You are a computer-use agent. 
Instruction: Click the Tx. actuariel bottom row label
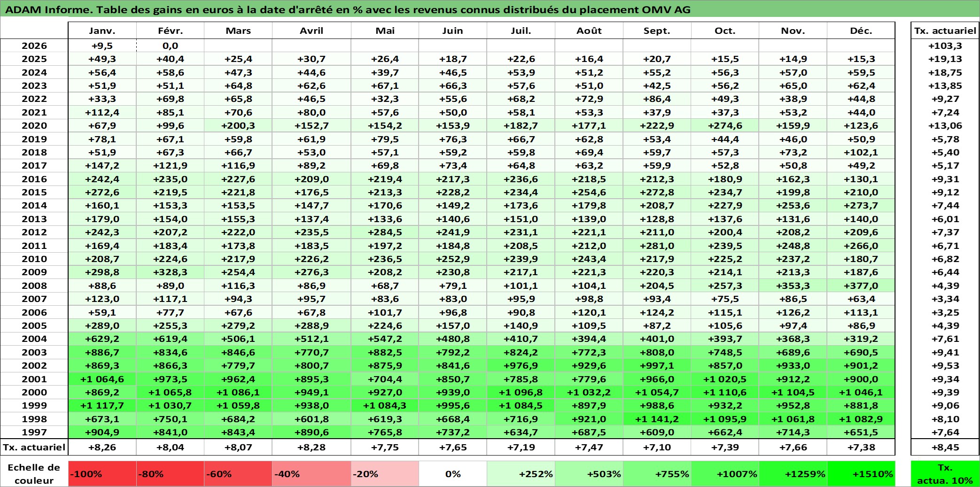click(x=34, y=447)
